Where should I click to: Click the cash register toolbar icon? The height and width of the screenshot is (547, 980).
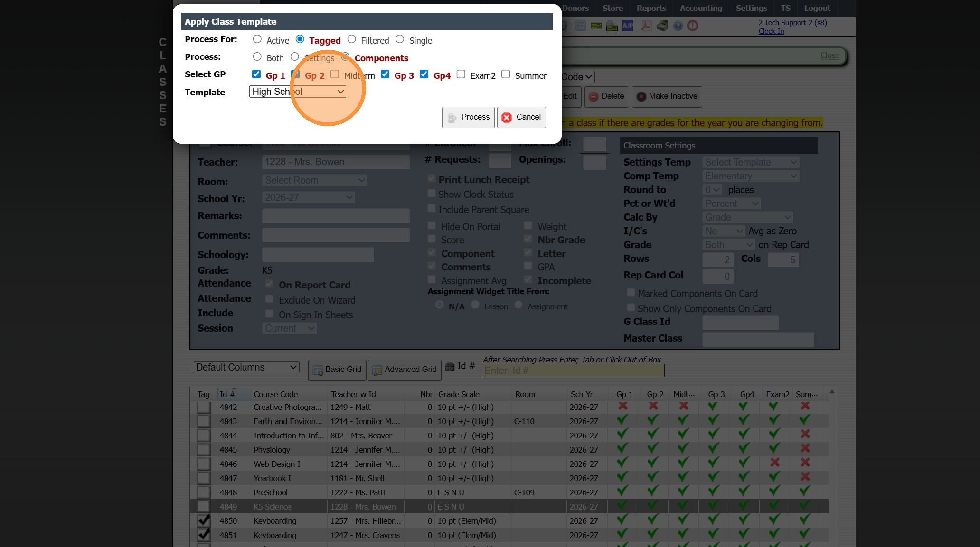coord(662,26)
